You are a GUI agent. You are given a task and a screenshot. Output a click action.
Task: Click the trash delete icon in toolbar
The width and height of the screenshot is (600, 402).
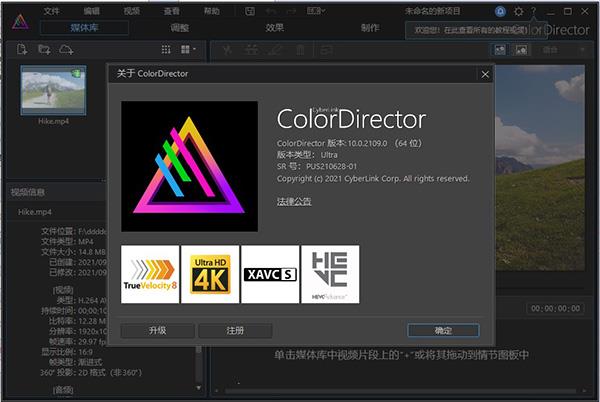tap(300, 50)
